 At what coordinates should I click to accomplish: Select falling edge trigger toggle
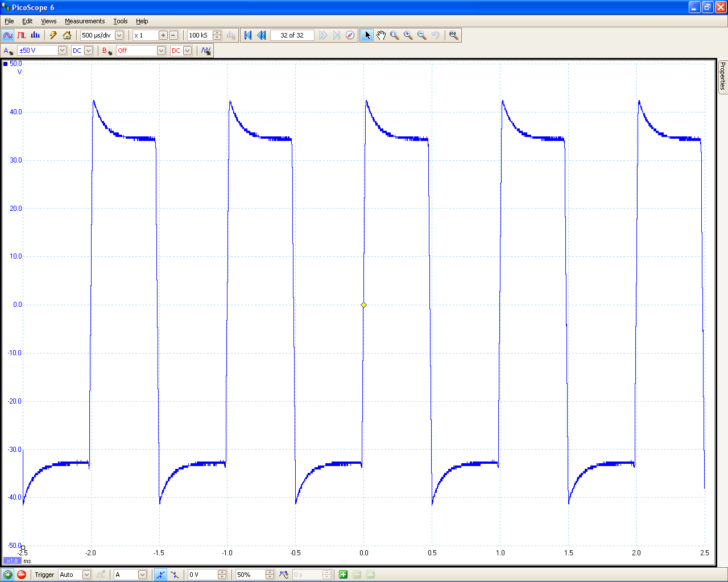pyautogui.click(x=175, y=575)
